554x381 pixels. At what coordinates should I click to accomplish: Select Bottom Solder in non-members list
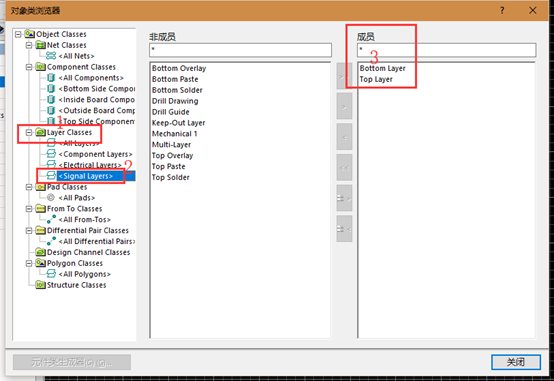[x=177, y=90]
